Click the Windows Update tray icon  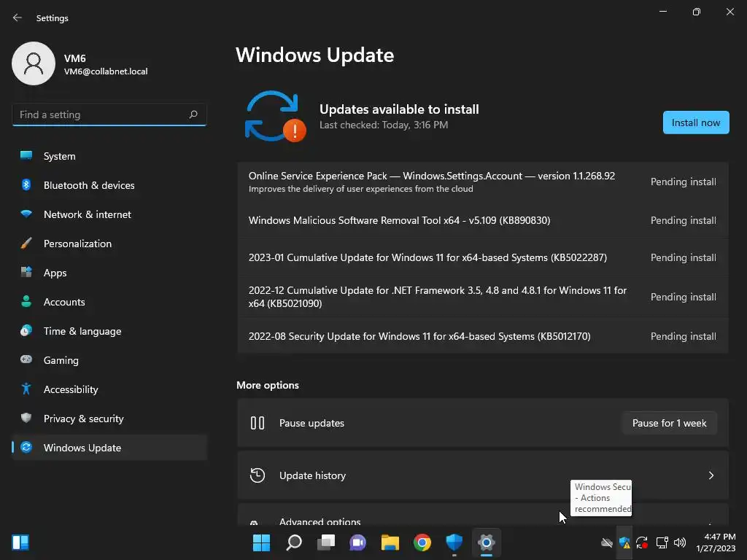coord(642,542)
